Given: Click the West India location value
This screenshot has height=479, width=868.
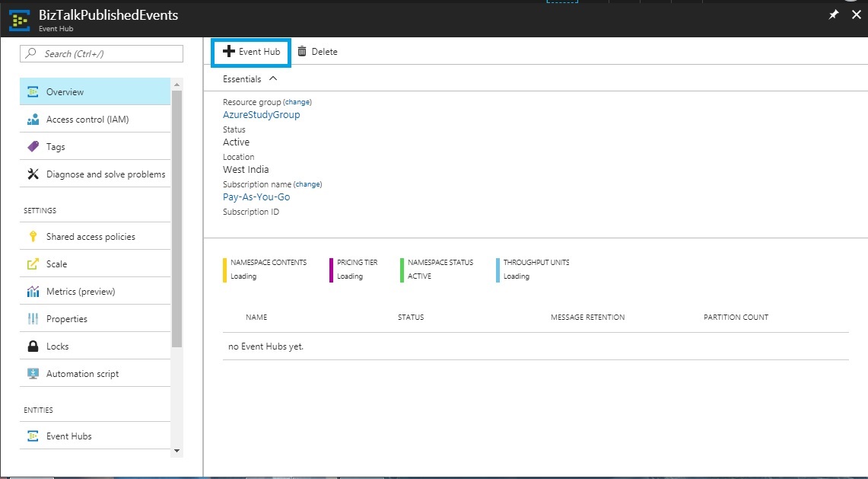Looking at the screenshot, I should point(246,170).
